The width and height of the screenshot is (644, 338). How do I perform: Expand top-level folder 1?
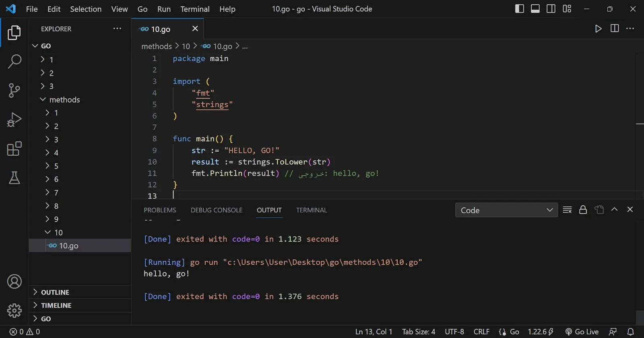(x=80, y=60)
